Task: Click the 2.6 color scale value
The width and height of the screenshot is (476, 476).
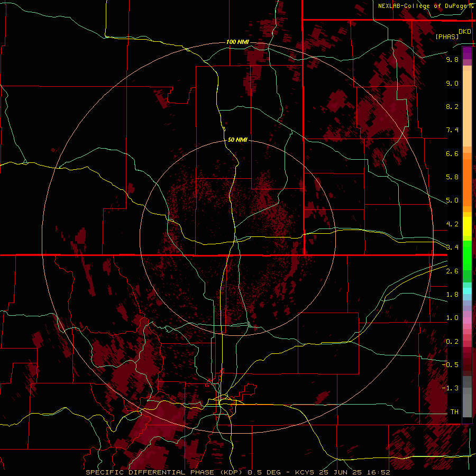Action: tap(452, 271)
